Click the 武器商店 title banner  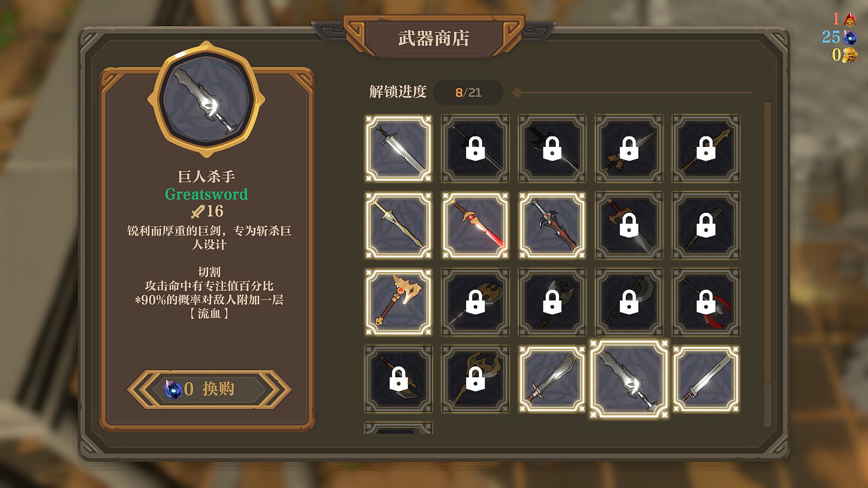[434, 38]
